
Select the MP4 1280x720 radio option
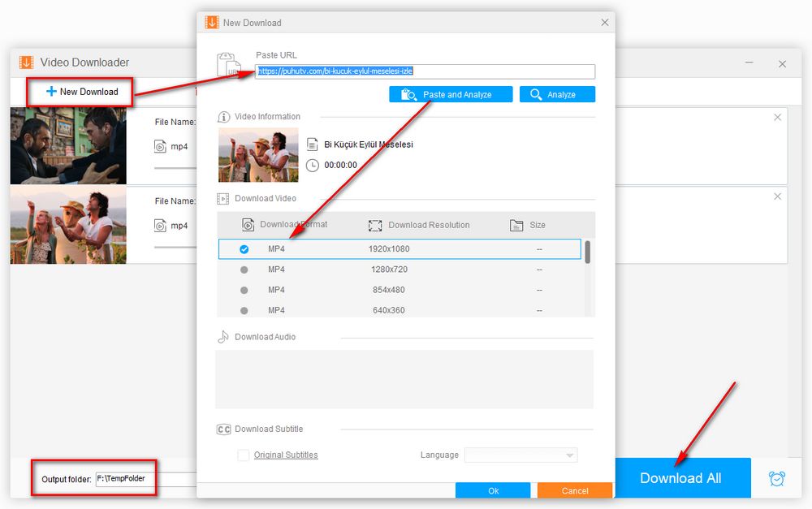coord(244,270)
